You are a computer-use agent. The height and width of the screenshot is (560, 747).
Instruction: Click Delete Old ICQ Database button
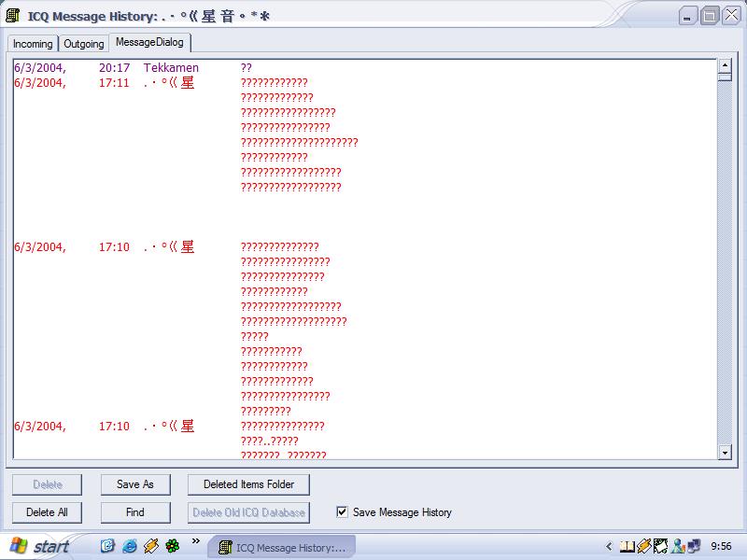click(x=248, y=512)
